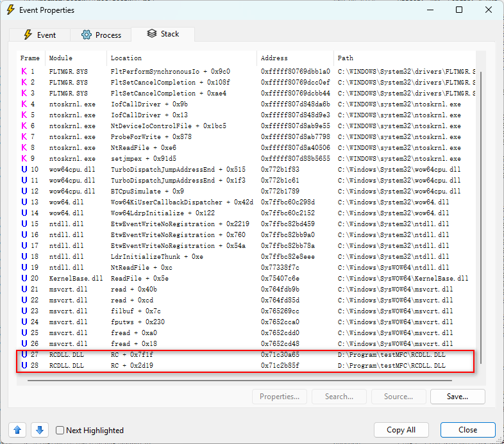Click the user U icon of frame 26
504x444 pixels.
coord(24,344)
